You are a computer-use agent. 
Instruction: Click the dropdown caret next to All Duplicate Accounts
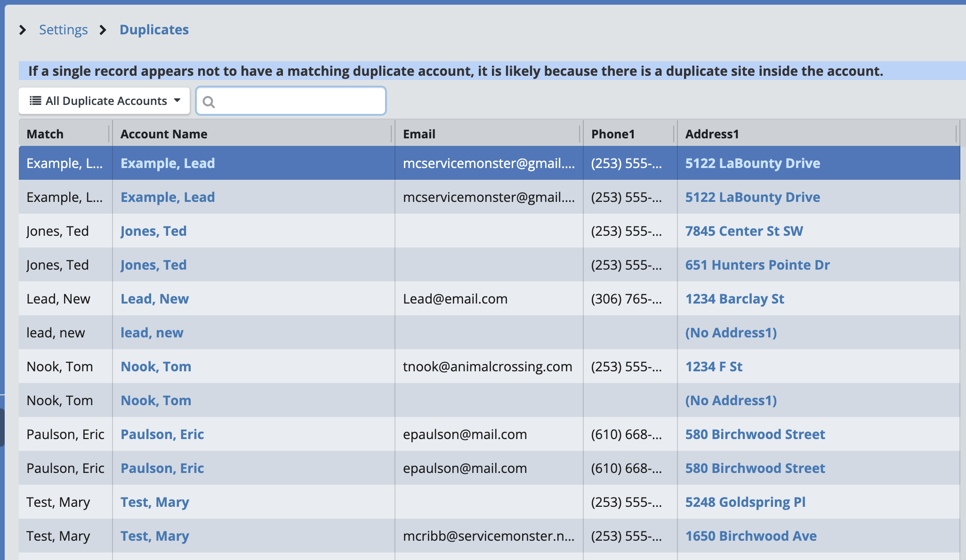[177, 100]
